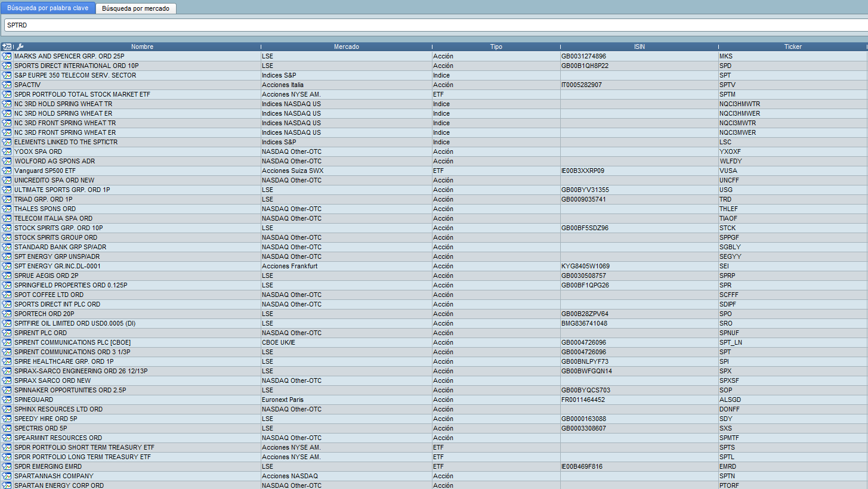Click the Acciones Frankfurt market cell
The width and height of the screenshot is (868, 489).
[289, 266]
